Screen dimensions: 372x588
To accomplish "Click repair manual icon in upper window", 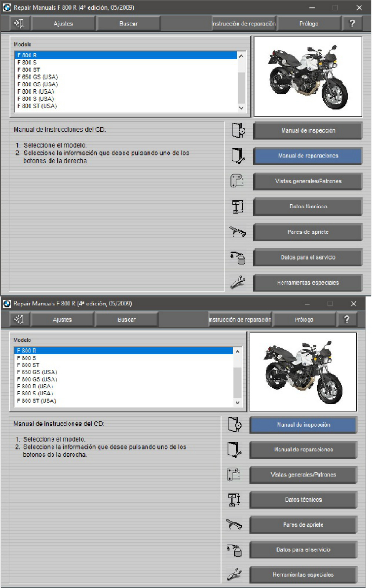I will [238, 156].
